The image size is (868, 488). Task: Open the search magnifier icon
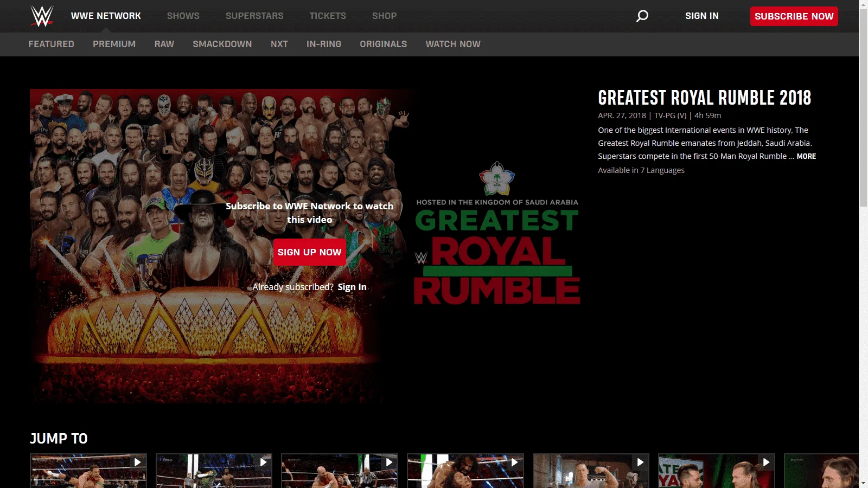(642, 16)
